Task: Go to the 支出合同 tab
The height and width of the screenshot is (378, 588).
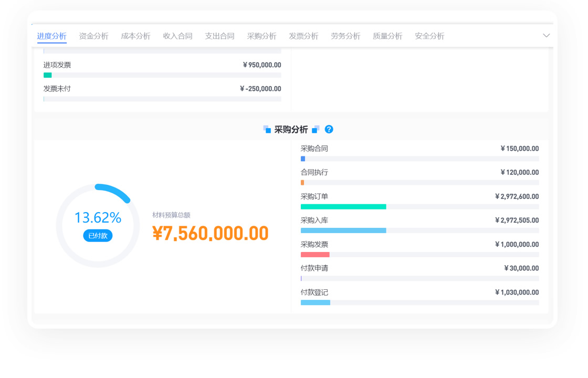Action: tap(219, 36)
